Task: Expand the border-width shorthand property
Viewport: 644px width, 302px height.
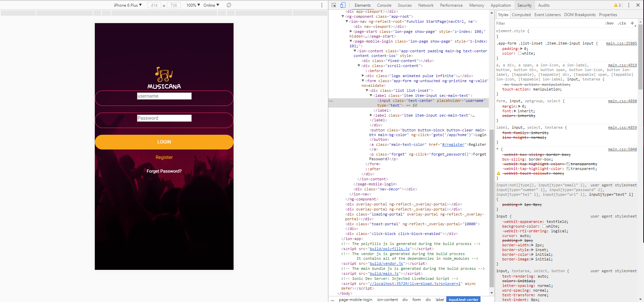Action: pos(533,245)
